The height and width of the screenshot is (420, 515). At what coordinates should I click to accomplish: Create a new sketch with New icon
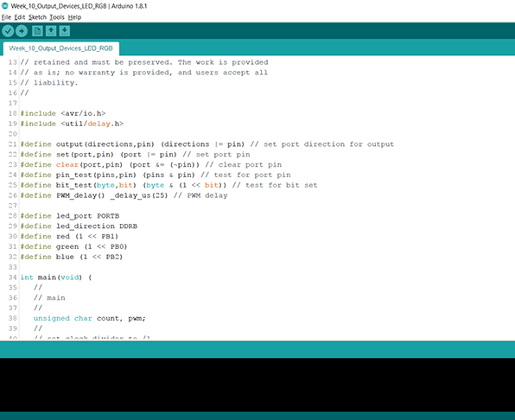pos(37,31)
